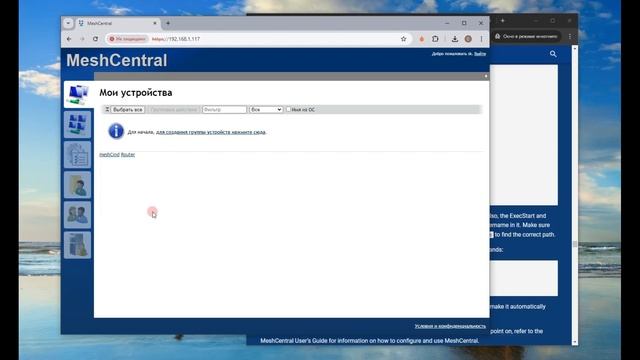
Task: Click background window scrollbar thumb
Action: (x=575, y=244)
